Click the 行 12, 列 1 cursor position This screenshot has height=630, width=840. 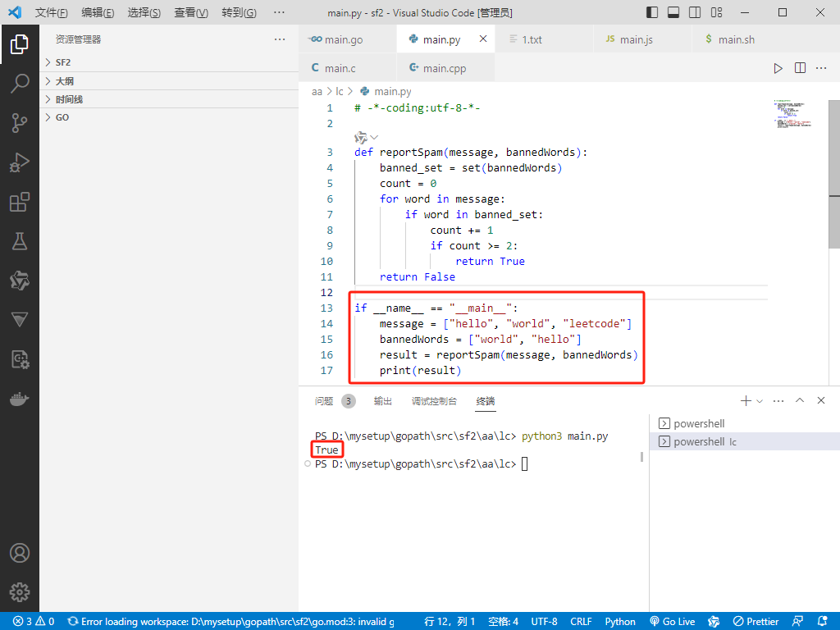[x=449, y=622]
